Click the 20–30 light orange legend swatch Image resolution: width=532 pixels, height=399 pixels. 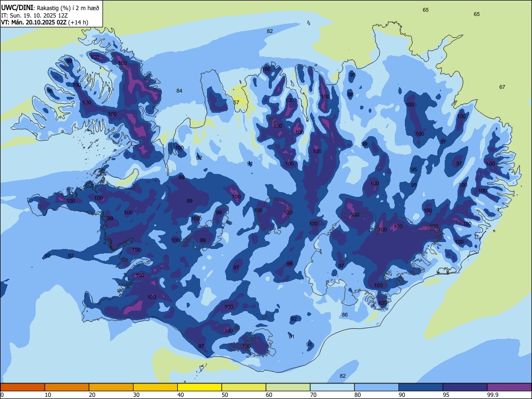pyautogui.click(x=111, y=387)
